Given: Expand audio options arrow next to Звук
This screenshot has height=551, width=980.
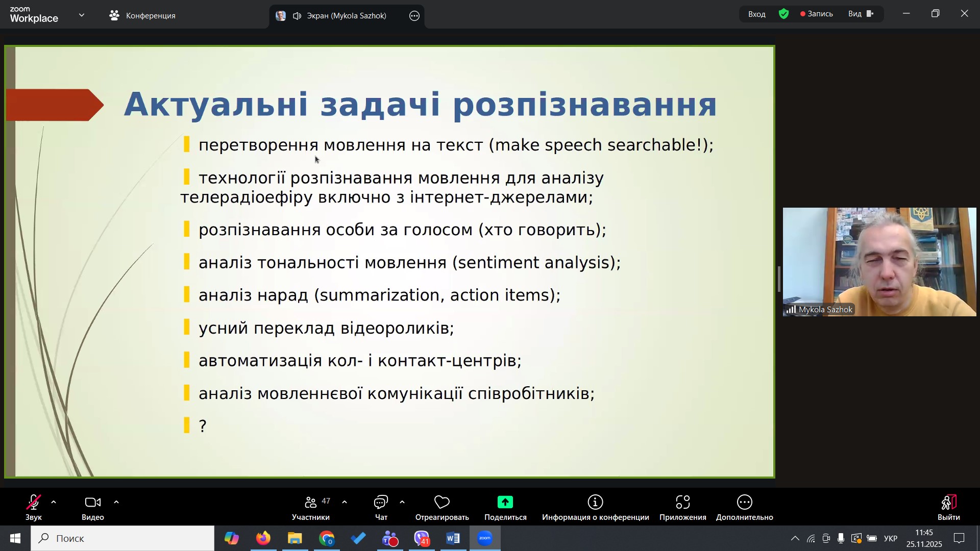Looking at the screenshot, I should (54, 503).
